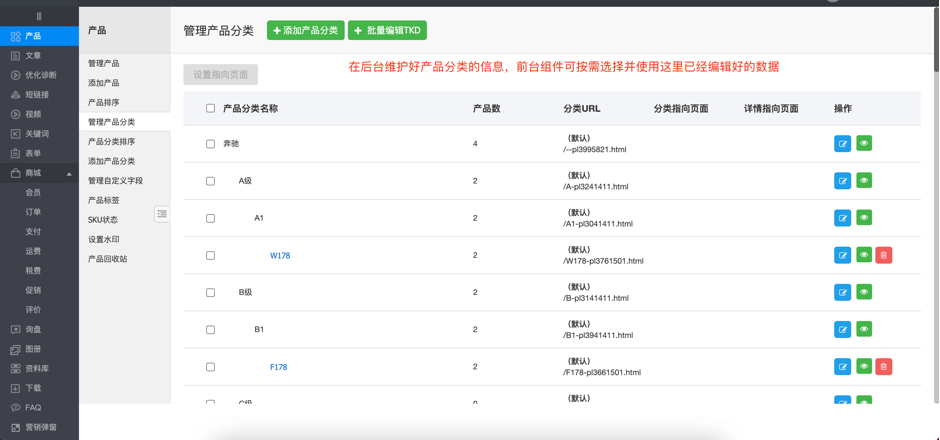Delete the F178 category

coord(884,366)
